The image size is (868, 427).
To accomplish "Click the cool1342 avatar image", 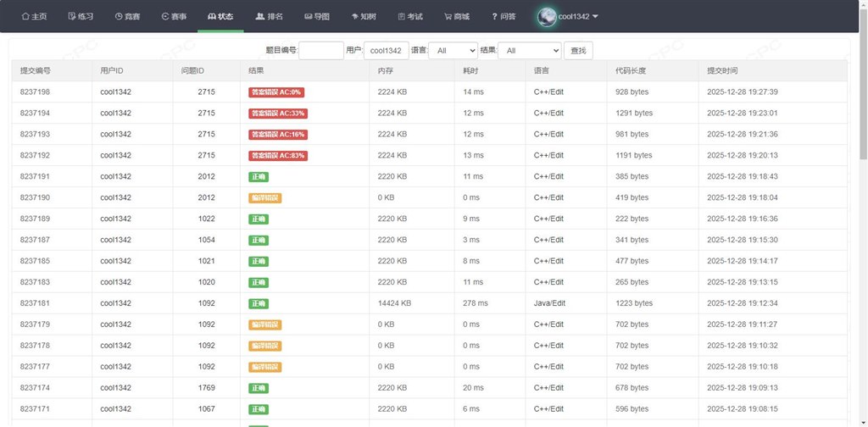I will pos(547,16).
